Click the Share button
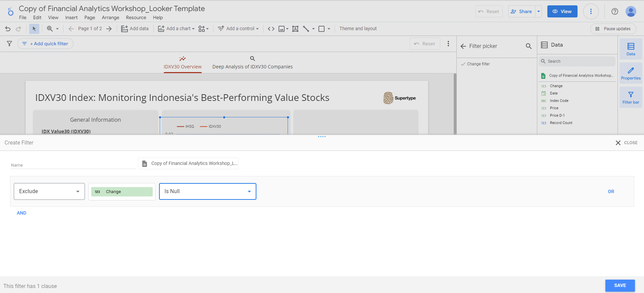This screenshot has width=644, height=293. click(522, 11)
